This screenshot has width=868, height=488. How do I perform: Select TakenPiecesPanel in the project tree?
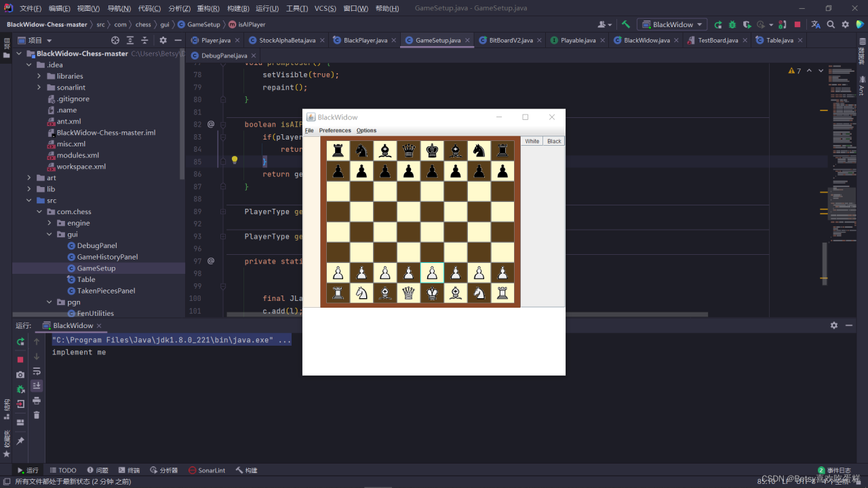pos(106,291)
